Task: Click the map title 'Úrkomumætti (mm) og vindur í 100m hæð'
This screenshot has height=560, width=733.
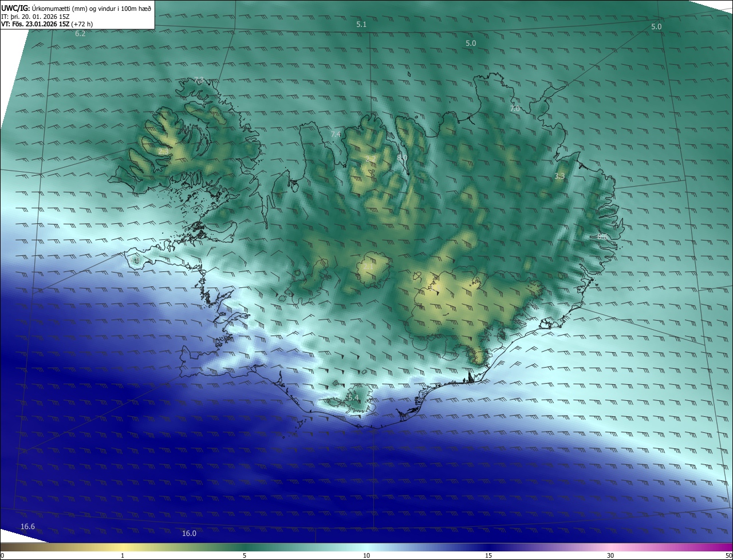Action: coord(92,8)
